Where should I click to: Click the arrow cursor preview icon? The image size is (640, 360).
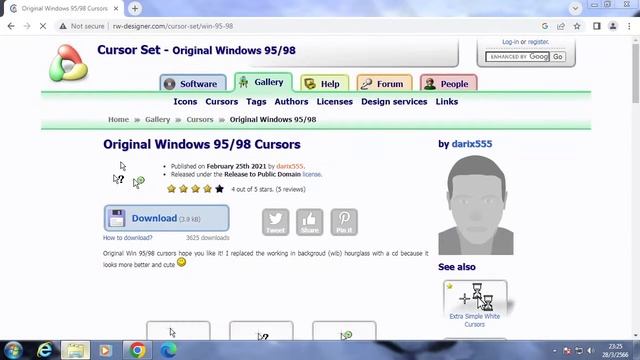coord(123,166)
